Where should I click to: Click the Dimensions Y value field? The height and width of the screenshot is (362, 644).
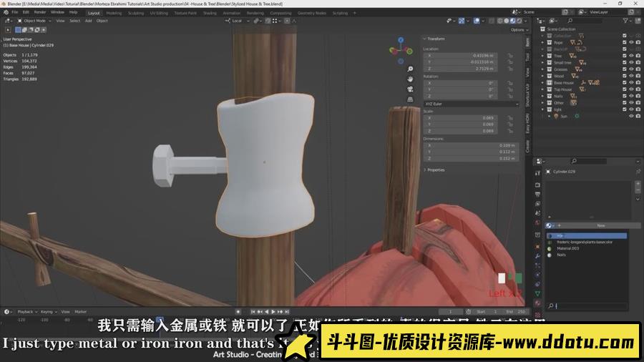click(x=471, y=152)
